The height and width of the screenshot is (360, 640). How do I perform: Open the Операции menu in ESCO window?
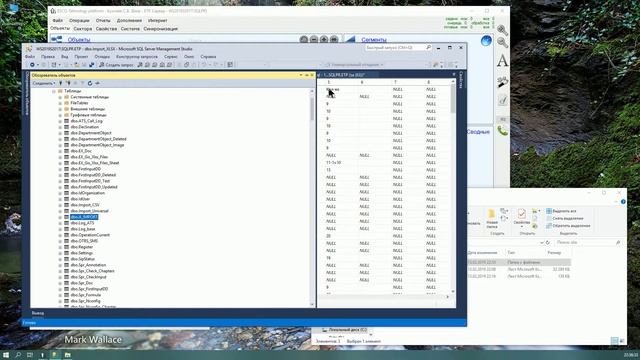(x=79, y=20)
